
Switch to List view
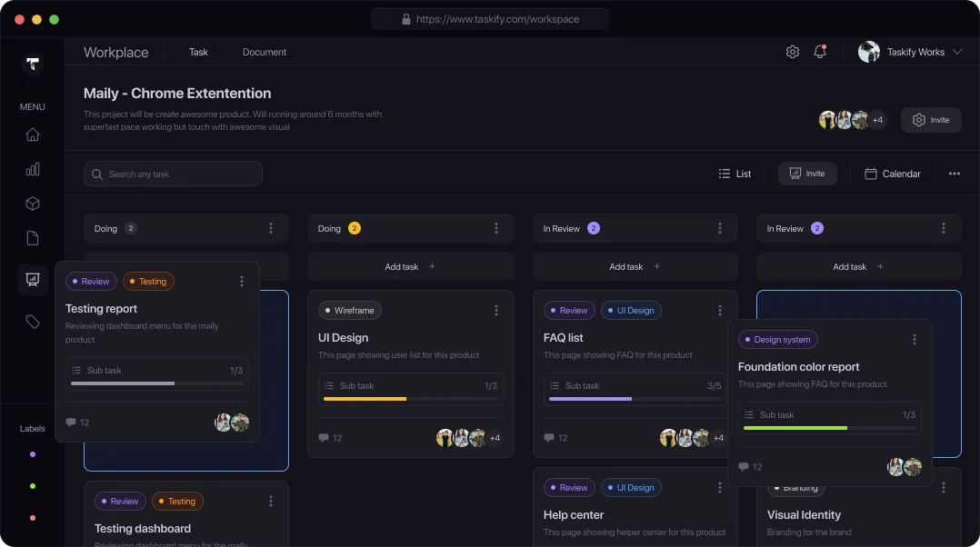(735, 174)
